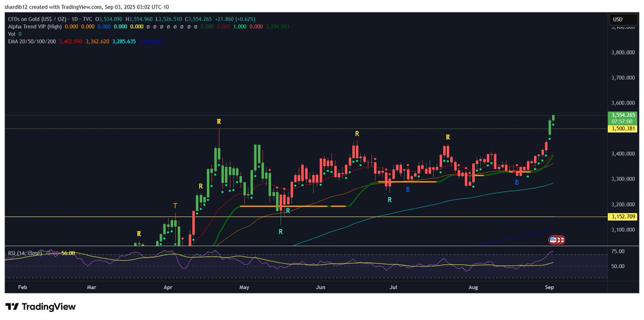Click the Apr label on time axis
The image size is (644, 320).
167,288
